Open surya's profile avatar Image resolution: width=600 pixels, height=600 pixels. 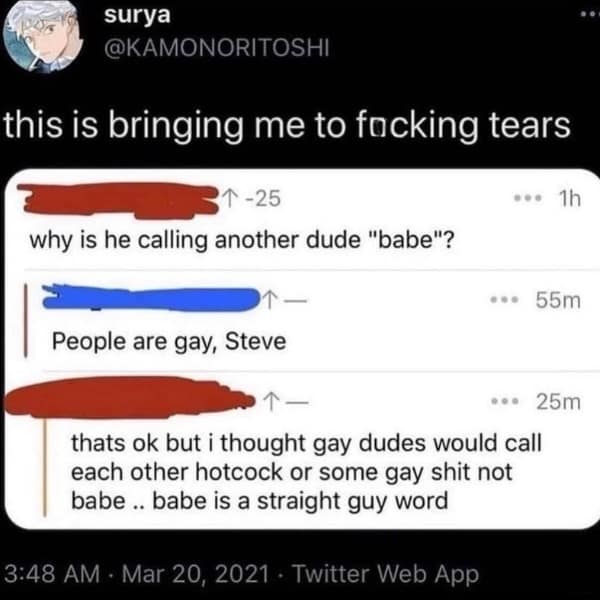click(41, 35)
